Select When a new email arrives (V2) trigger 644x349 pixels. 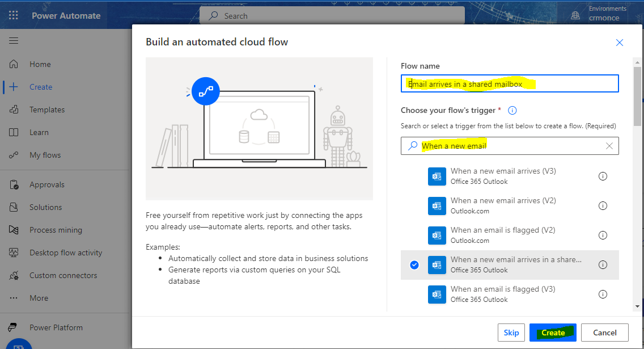pyautogui.click(x=510, y=205)
